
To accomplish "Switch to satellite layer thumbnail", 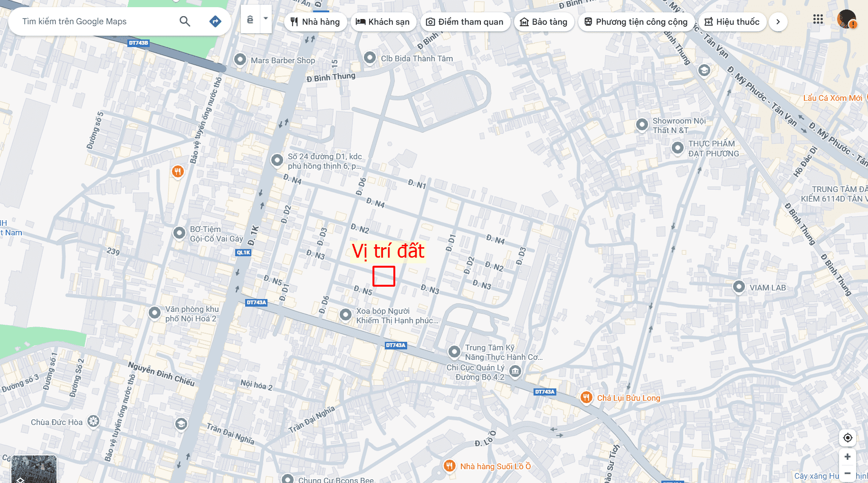I will click(x=34, y=469).
